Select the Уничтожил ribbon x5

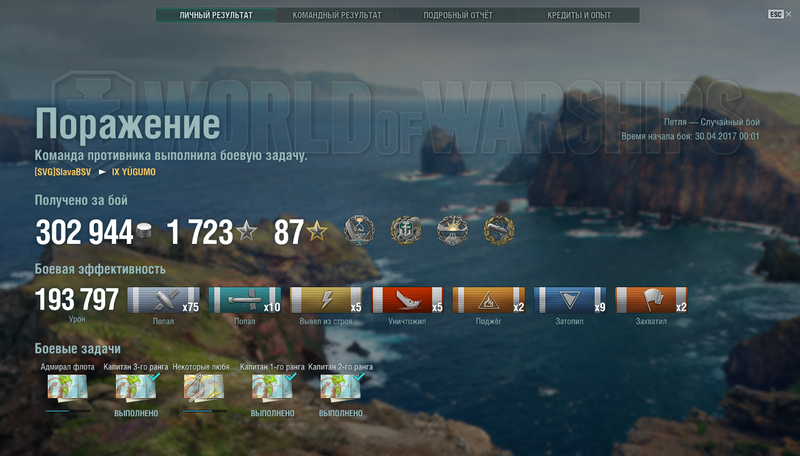(x=407, y=299)
